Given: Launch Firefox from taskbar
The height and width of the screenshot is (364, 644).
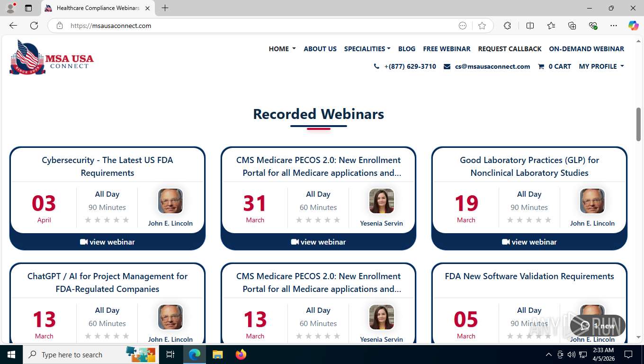Looking at the screenshot, I should coord(241,355).
